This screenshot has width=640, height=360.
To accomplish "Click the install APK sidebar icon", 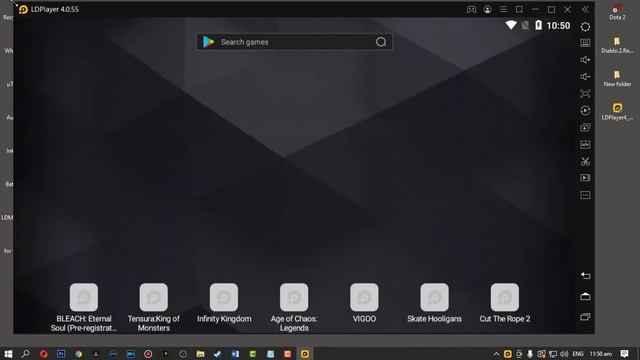I will [x=585, y=144].
